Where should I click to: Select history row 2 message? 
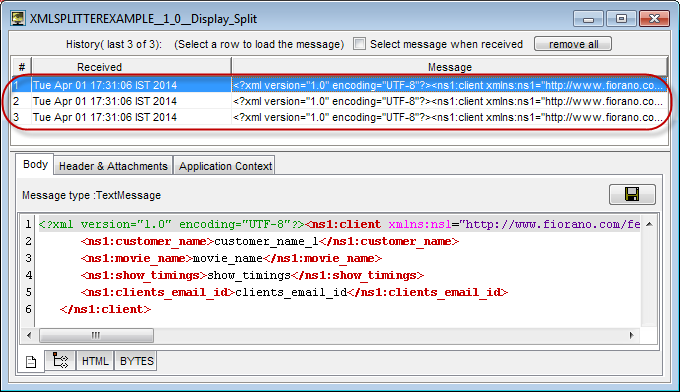tap(339, 101)
